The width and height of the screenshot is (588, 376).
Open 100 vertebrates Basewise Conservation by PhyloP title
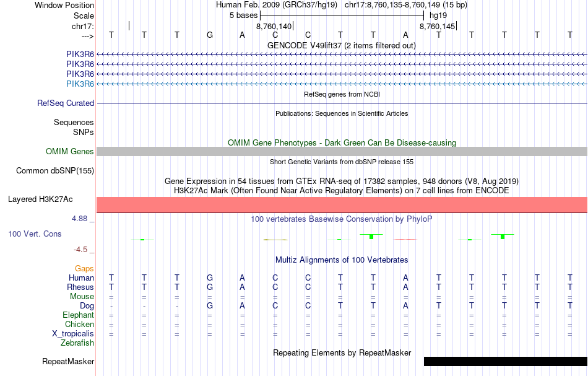coord(342,219)
